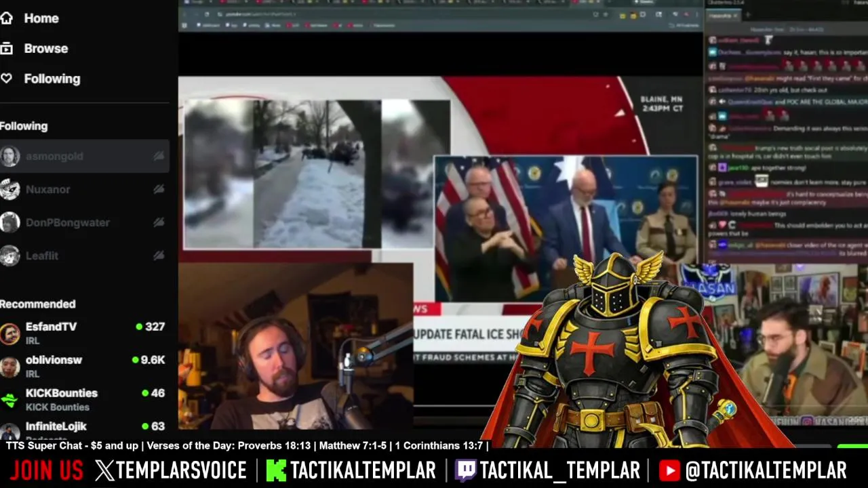Click the YouTube logo in bottom banner
The width and height of the screenshot is (868, 488).
click(x=669, y=470)
